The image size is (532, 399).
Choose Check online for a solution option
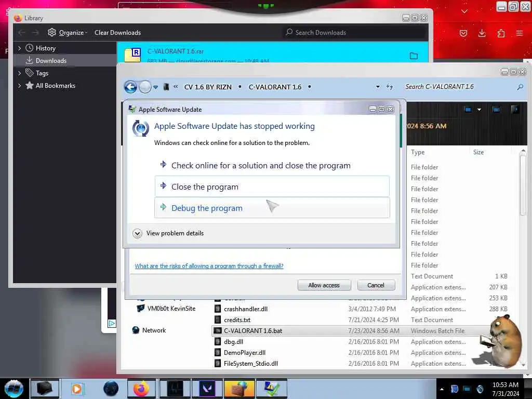coord(272,166)
